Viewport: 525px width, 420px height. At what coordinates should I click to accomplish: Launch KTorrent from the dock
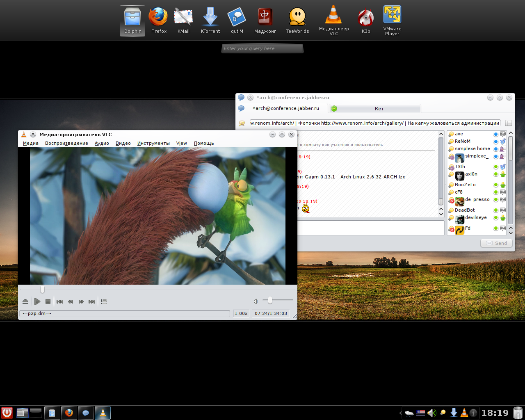pos(210,21)
